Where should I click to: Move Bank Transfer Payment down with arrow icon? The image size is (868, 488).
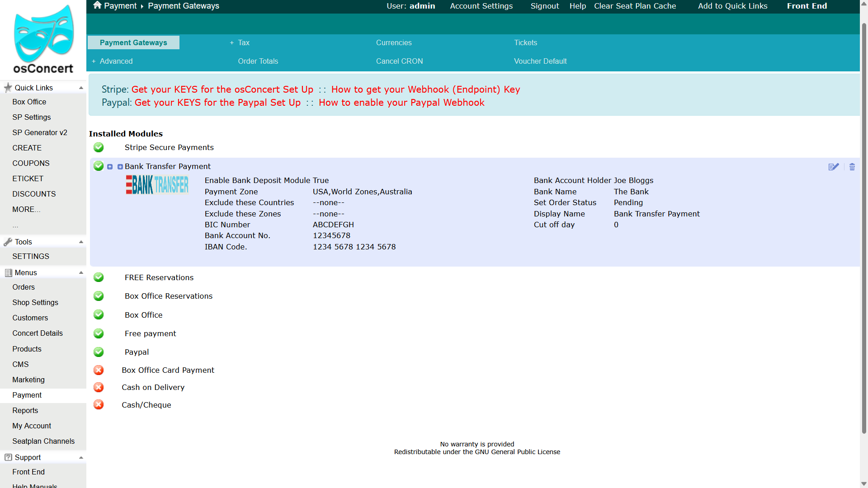[120, 167]
